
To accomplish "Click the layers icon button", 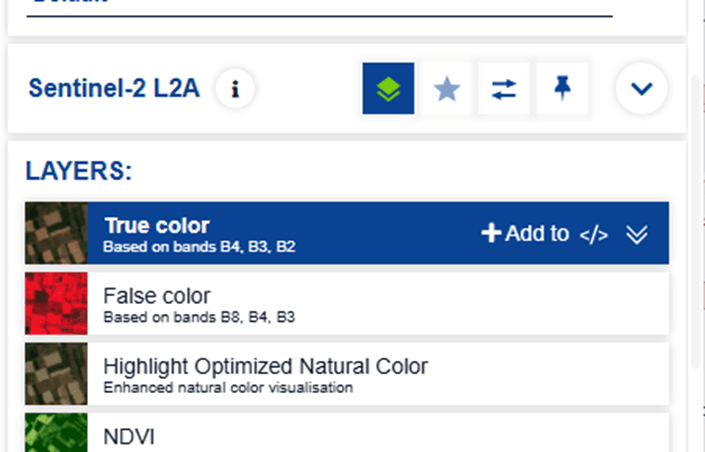I will click(x=388, y=89).
